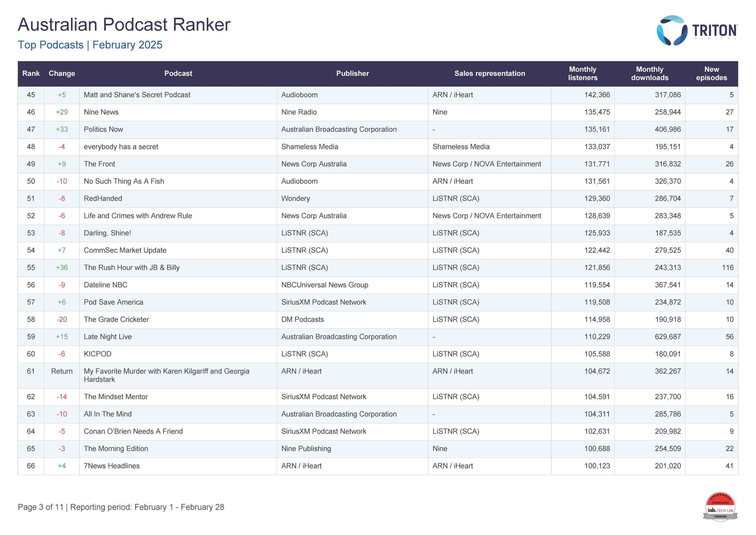This screenshot has height=535, width=756.
Task: Click the Triton Digital logo
Action: (x=697, y=30)
